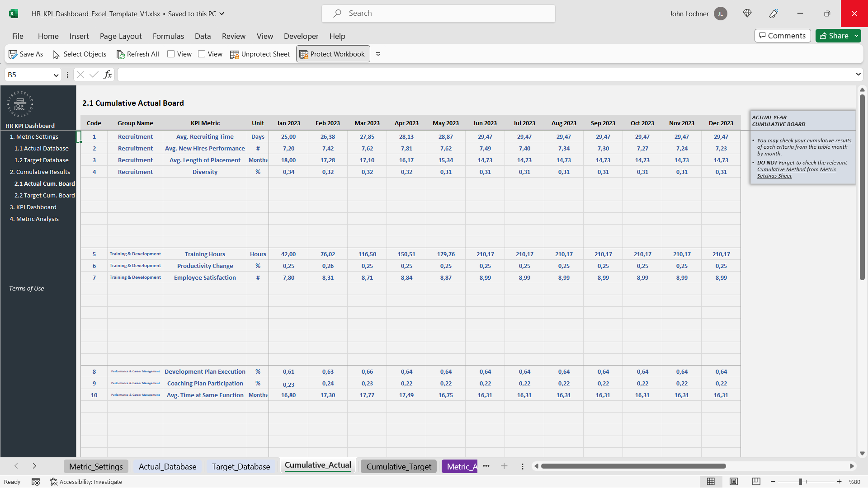Enable the second View checkbox
Screen dimensions: 868x488
(x=203, y=54)
